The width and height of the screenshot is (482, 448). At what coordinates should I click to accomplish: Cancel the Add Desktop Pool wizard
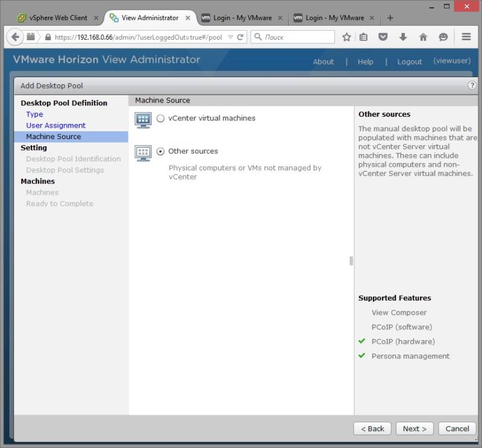[x=457, y=428]
